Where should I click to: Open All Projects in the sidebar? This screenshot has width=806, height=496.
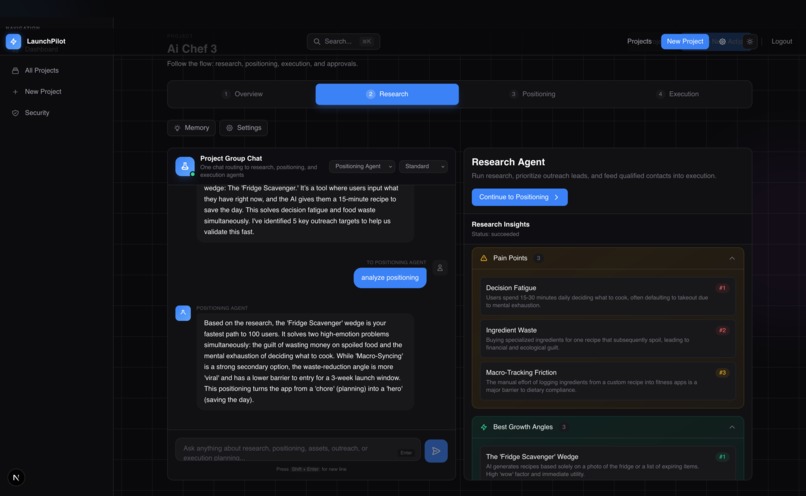42,70
